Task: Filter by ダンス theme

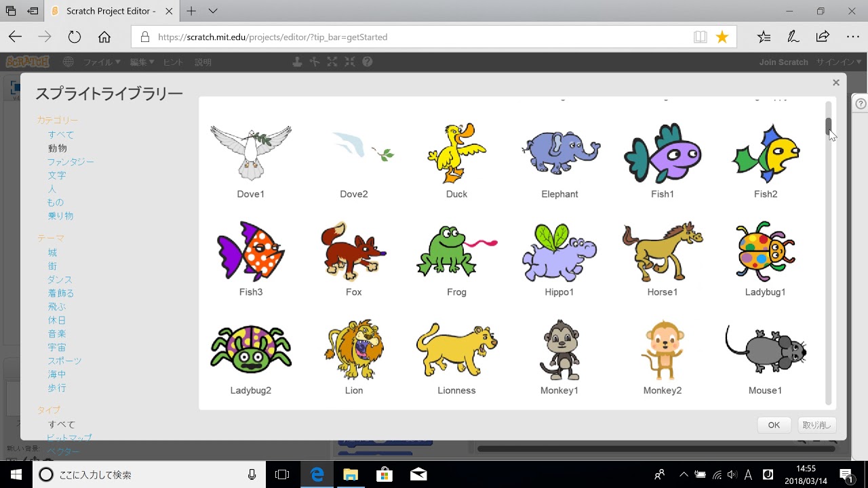Action: 60,280
